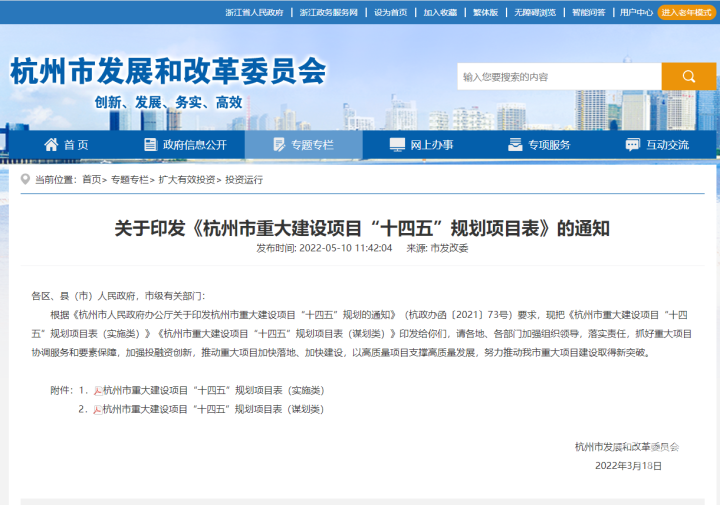Click PDF icon of first attachment (实施类)

98,390
